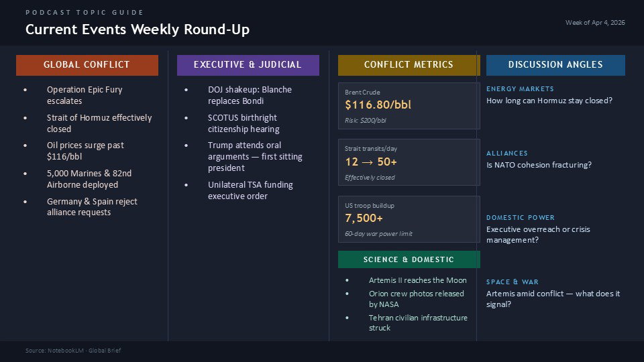Image resolution: width=644 pixels, height=362 pixels.
Task: Click the NotebookLM source footer text
Action: click(x=73, y=351)
